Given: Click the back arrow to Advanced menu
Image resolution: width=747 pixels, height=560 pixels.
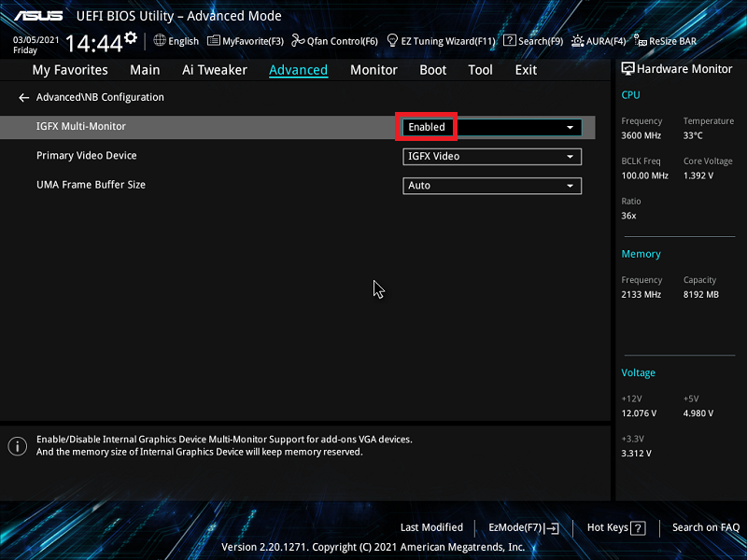Looking at the screenshot, I should tap(24, 97).
